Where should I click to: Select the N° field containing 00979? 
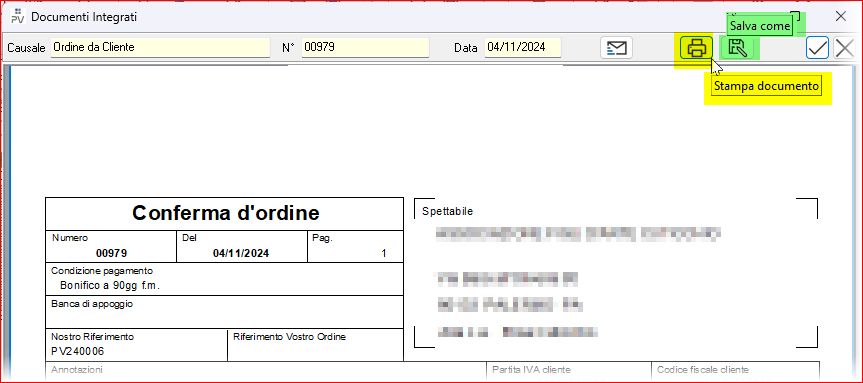[365, 47]
